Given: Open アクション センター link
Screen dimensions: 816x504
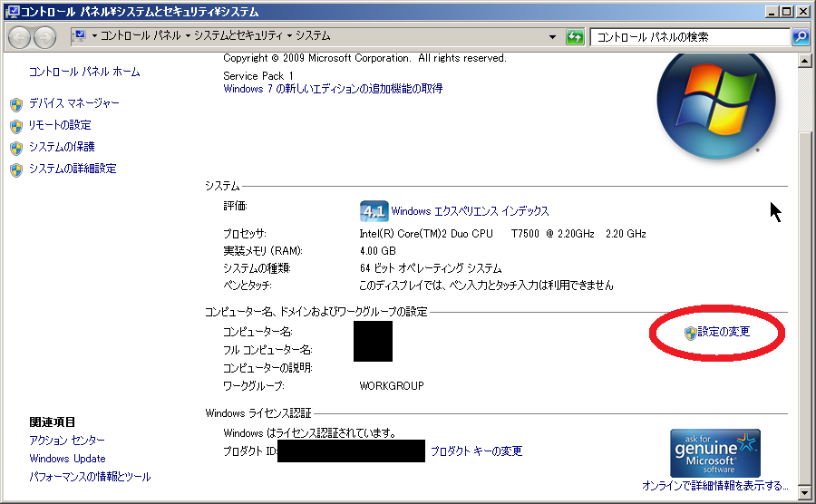Looking at the screenshot, I should tap(67, 440).
